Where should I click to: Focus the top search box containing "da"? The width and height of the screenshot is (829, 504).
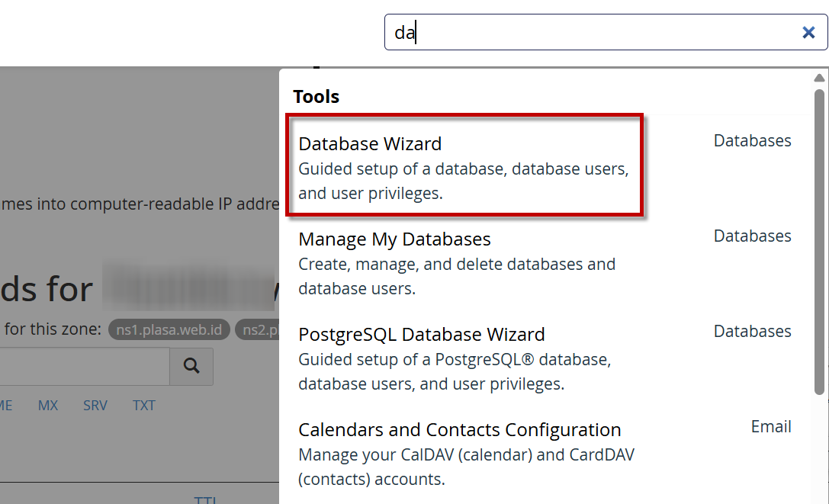click(x=595, y=32)
